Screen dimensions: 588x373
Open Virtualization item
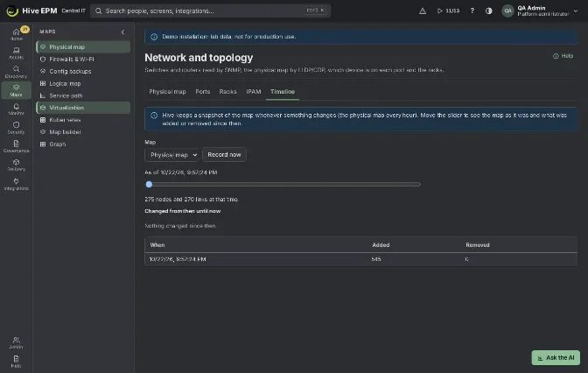pos(83,108)
